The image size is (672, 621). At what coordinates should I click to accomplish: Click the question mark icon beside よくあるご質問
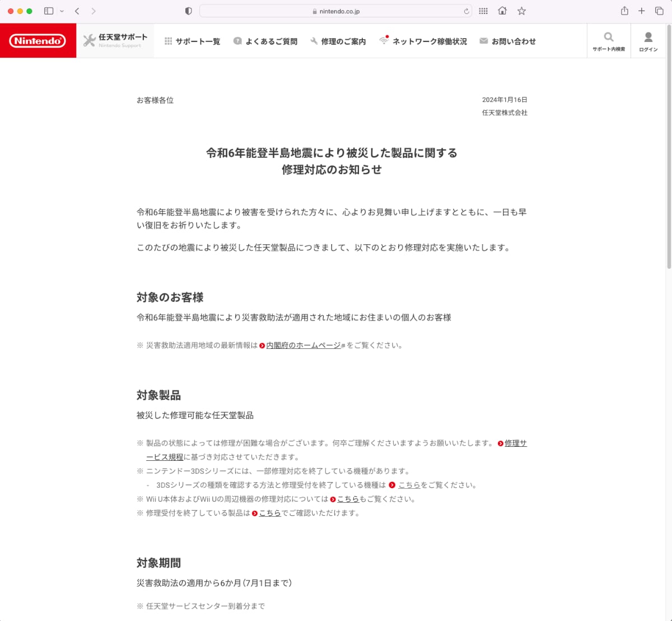click(237, 41)
